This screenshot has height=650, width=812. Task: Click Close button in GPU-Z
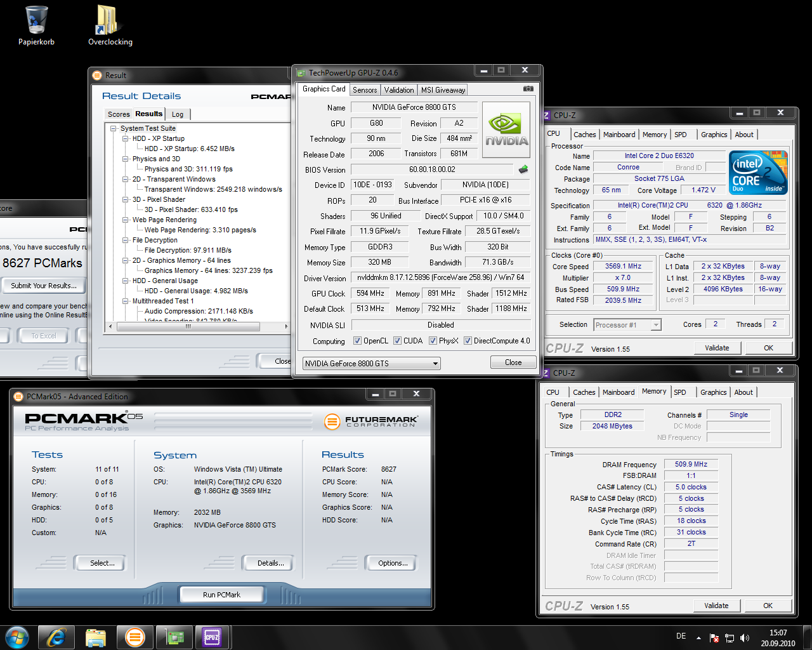coord(513,362)
